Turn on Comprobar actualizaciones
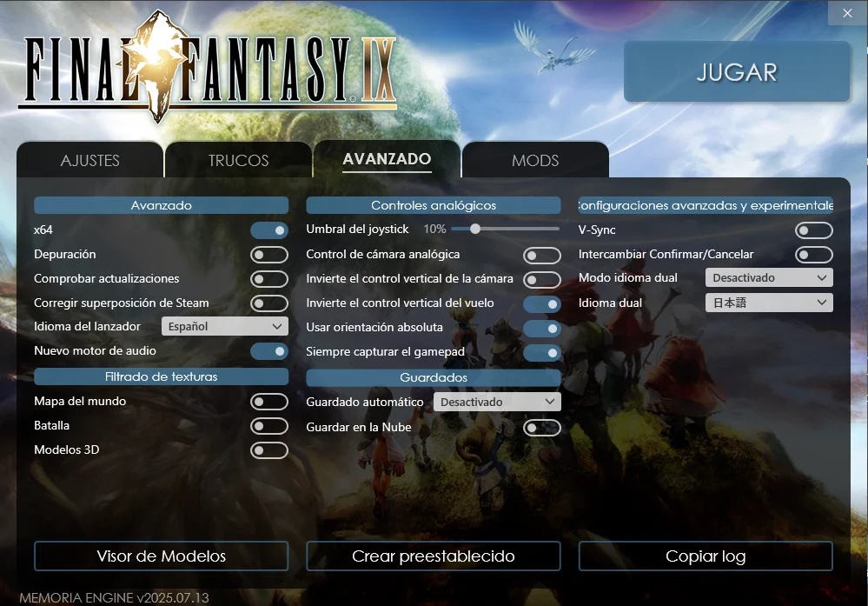This screenshot has width=868, height=606. click(269, 279)
